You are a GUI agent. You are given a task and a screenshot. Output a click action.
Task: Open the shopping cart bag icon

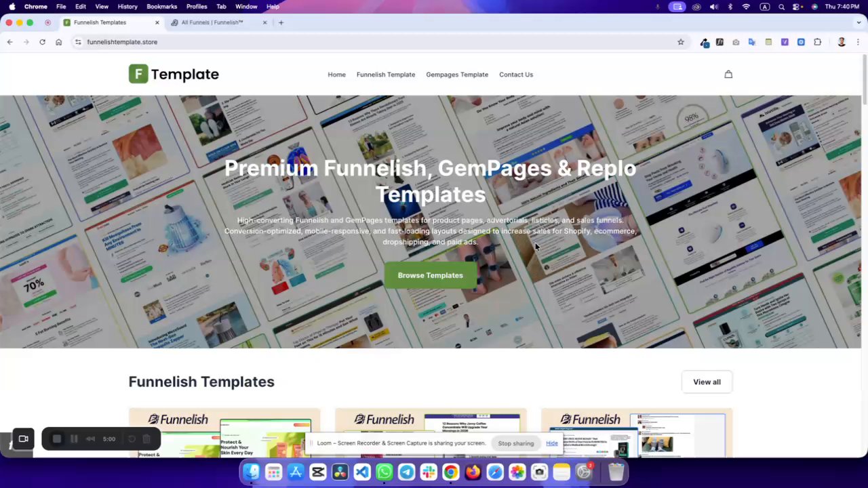(x=728, y=75)
